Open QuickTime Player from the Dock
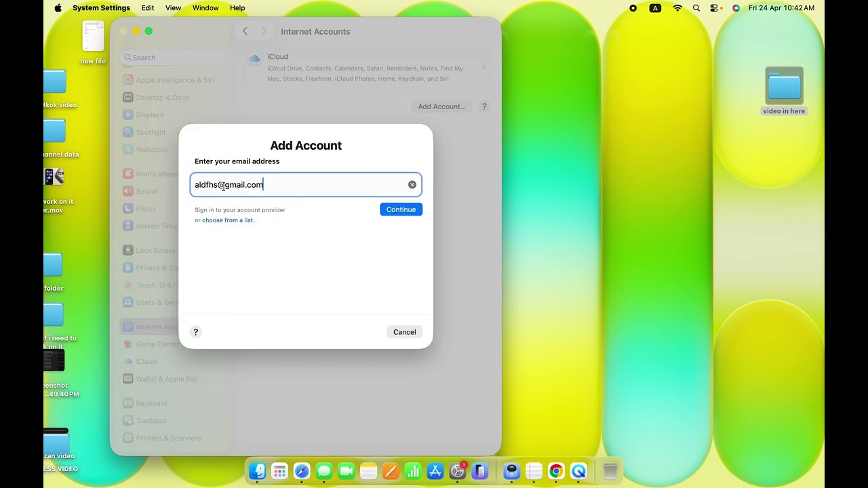Screen dimensions: 868x488 coord(578,471)
